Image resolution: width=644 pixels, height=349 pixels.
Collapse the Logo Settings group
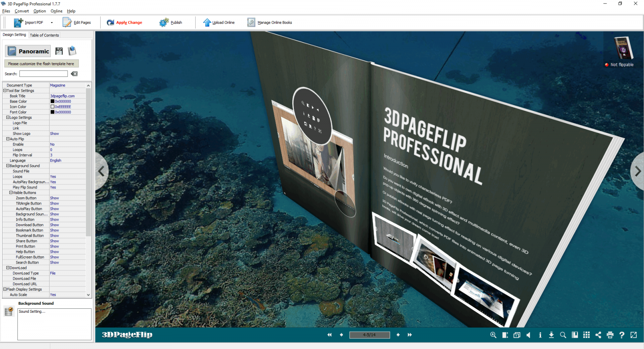coord(8,118)
